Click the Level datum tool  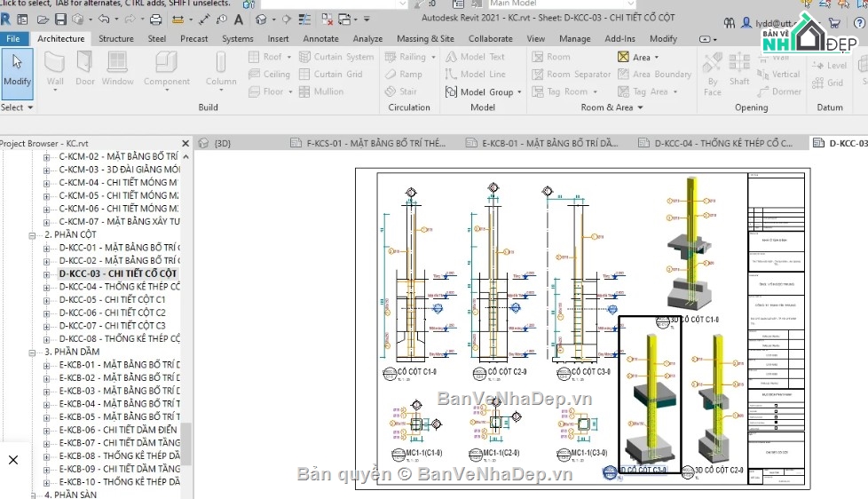click(x=829, y=66)
